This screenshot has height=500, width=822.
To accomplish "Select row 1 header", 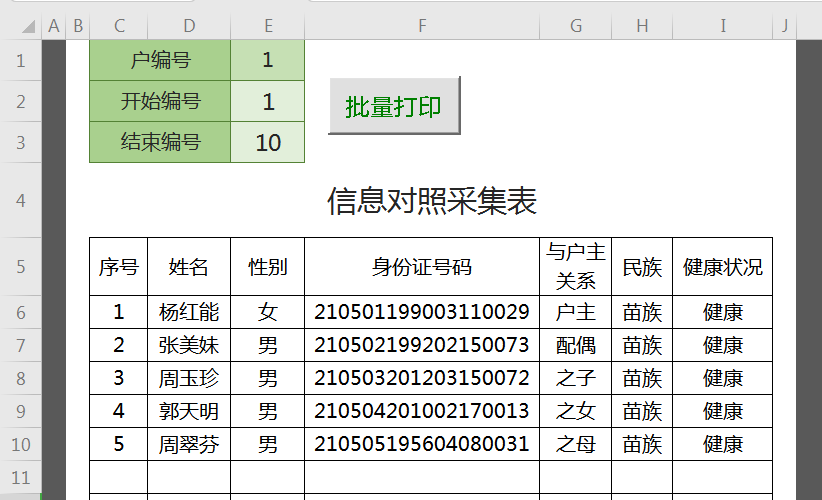I will (20, 60).
